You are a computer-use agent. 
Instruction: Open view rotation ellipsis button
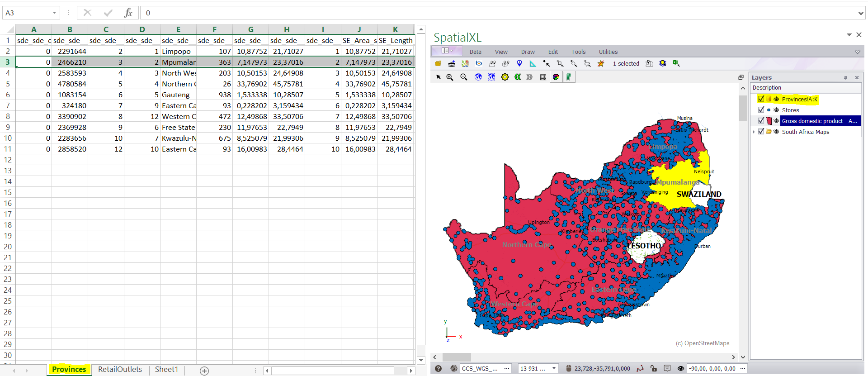pyautogui.click(x=742, y=368)
